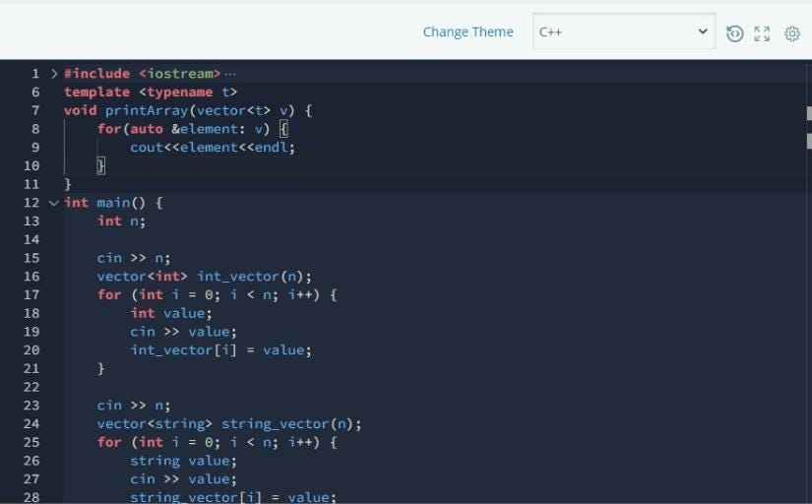Click the folded code ellipsis after iostream

coord(230,74)
